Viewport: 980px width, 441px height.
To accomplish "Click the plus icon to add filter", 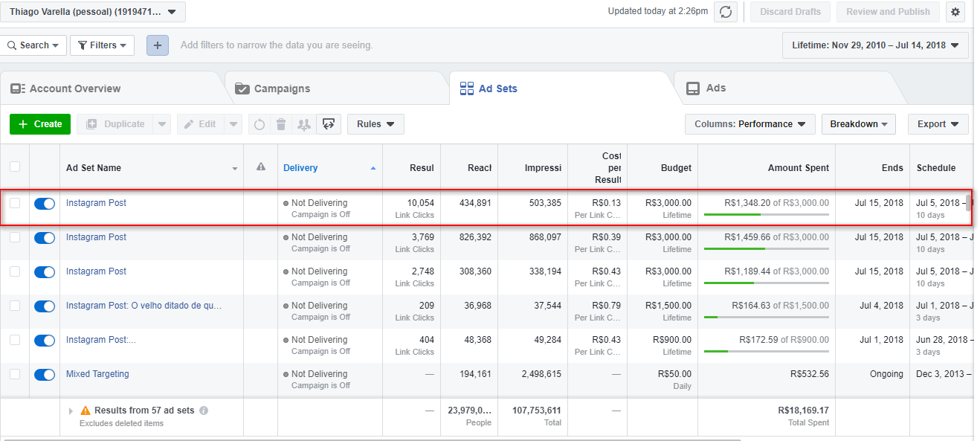I will pos(157,45).
